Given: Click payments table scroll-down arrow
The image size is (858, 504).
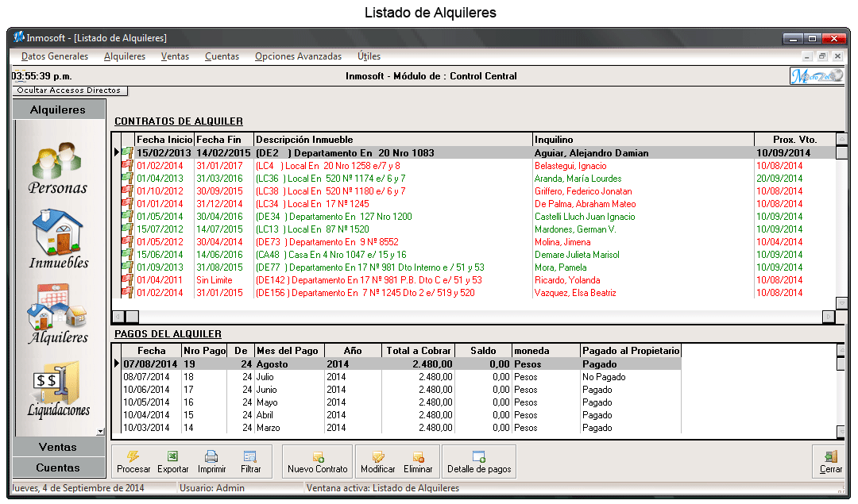Looking at the screenshot, I should (841, 433).
